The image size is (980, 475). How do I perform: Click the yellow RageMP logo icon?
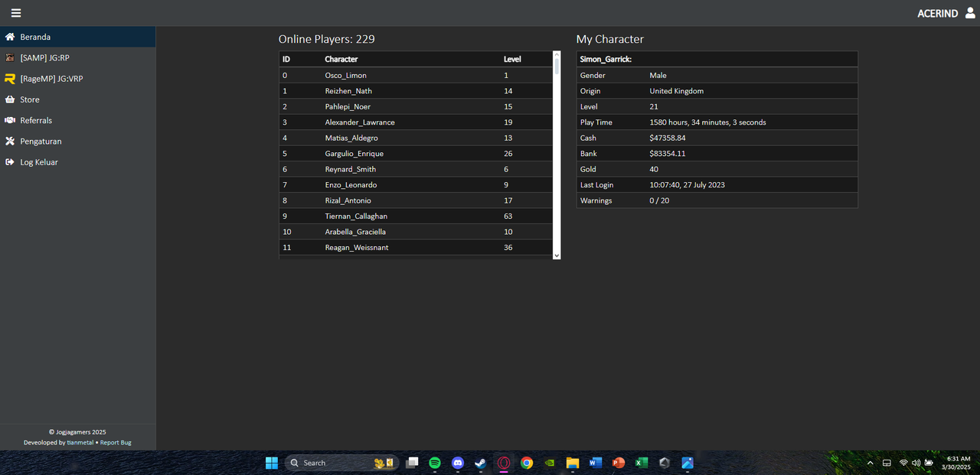10,79
